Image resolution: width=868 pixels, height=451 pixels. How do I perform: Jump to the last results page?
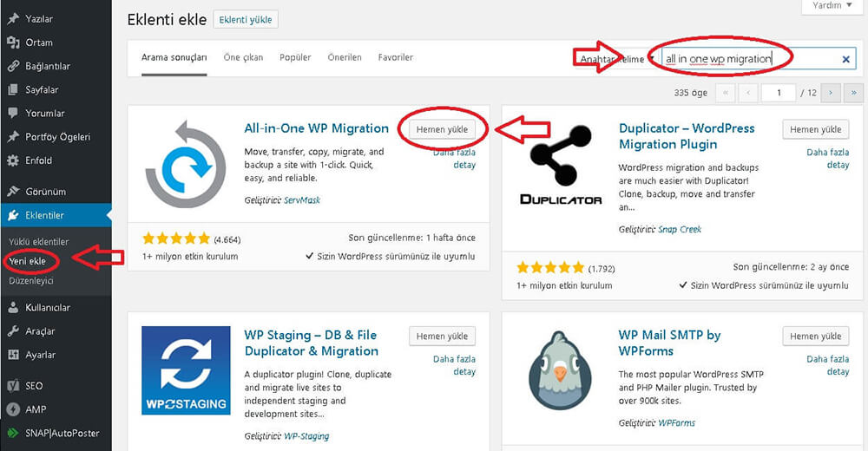click(x=853, y=93)
